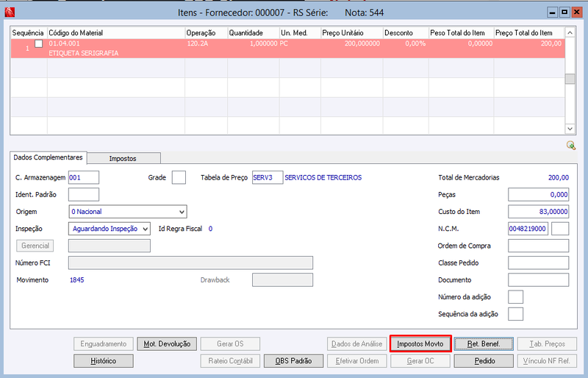Click material code 01.04.001 cell

tap(64, 43)
